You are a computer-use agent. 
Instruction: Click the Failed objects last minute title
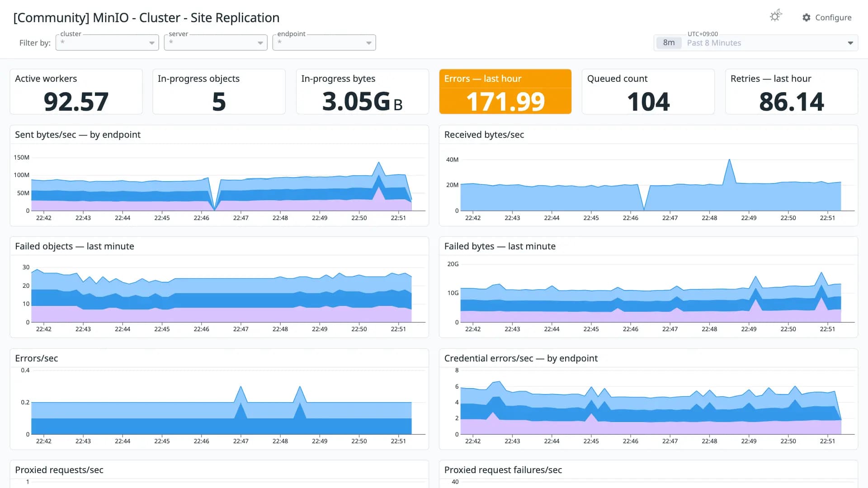click(x=75, y=246)
